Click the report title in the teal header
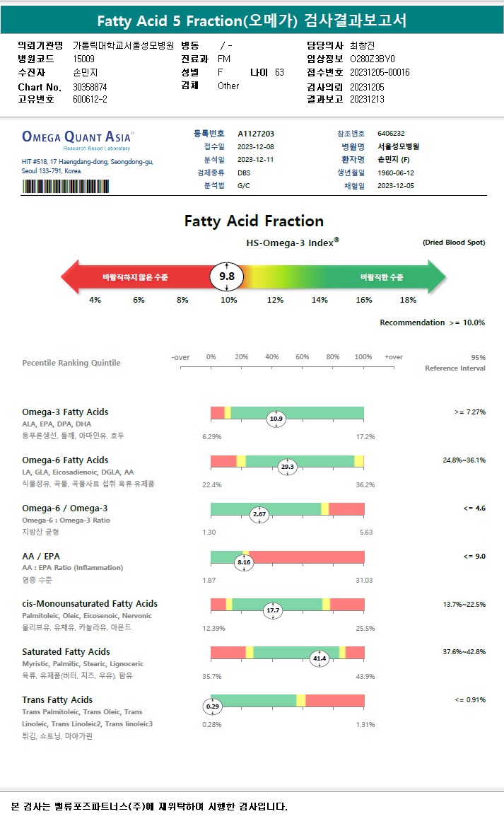 252,20
